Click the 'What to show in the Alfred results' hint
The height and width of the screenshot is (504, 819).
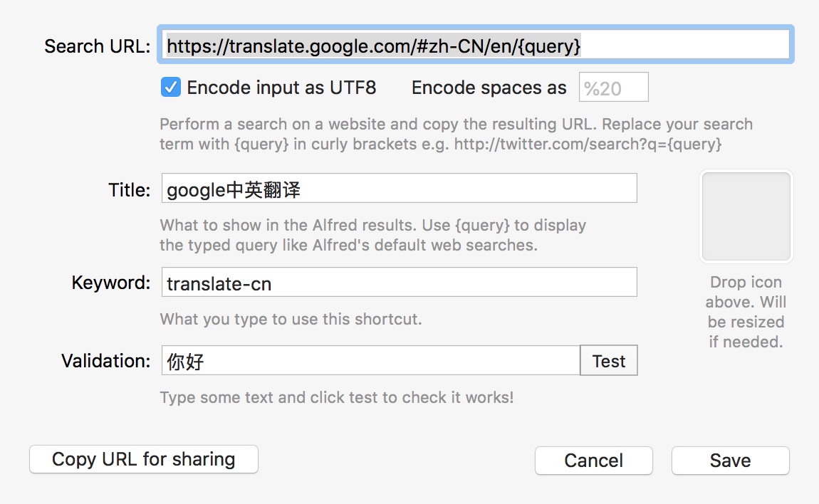click(x=373, y=235)
